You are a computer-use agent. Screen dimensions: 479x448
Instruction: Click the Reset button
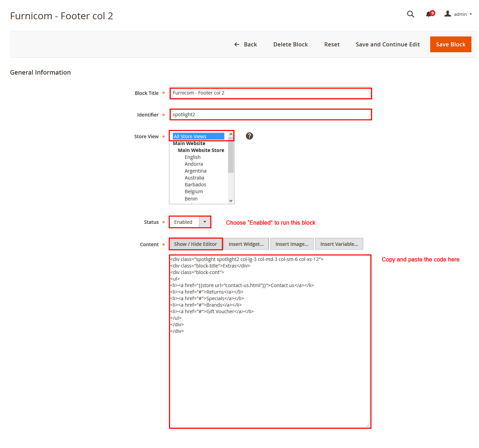coord(332,44)
